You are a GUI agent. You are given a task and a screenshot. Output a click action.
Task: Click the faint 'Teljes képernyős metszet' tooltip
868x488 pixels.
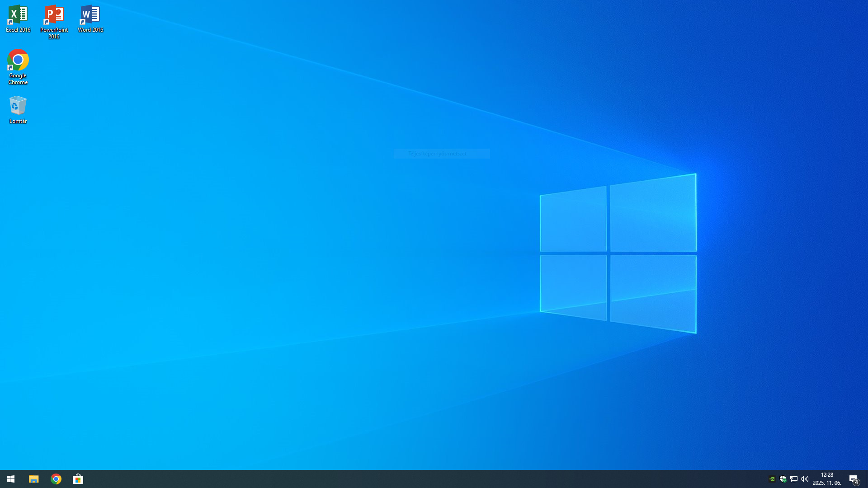click(x=437, y=154)
